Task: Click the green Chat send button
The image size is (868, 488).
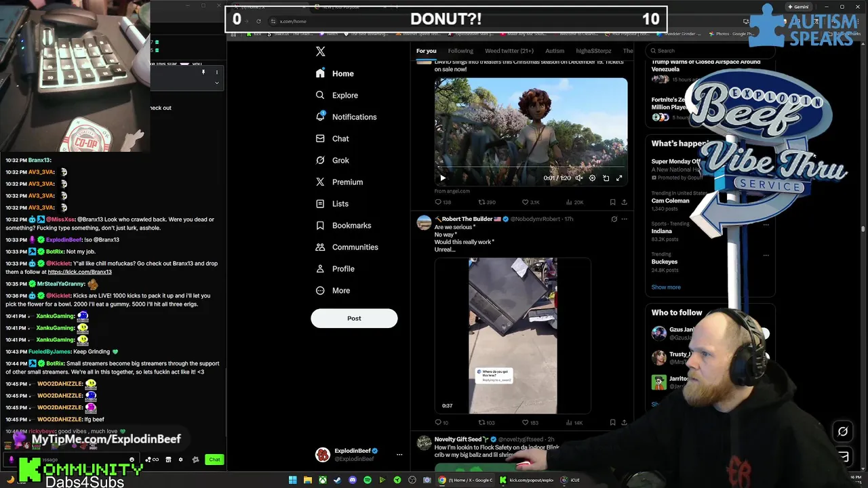Action: point(214,460)
